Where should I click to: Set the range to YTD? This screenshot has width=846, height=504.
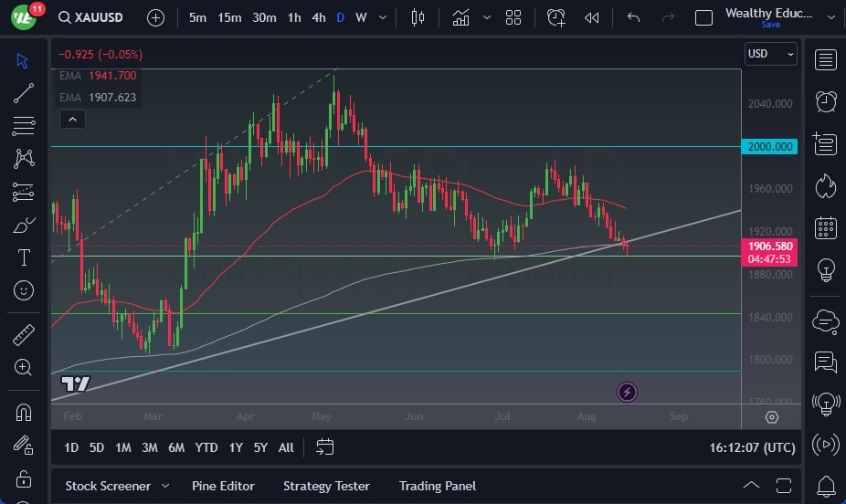(x=206, y=447)
